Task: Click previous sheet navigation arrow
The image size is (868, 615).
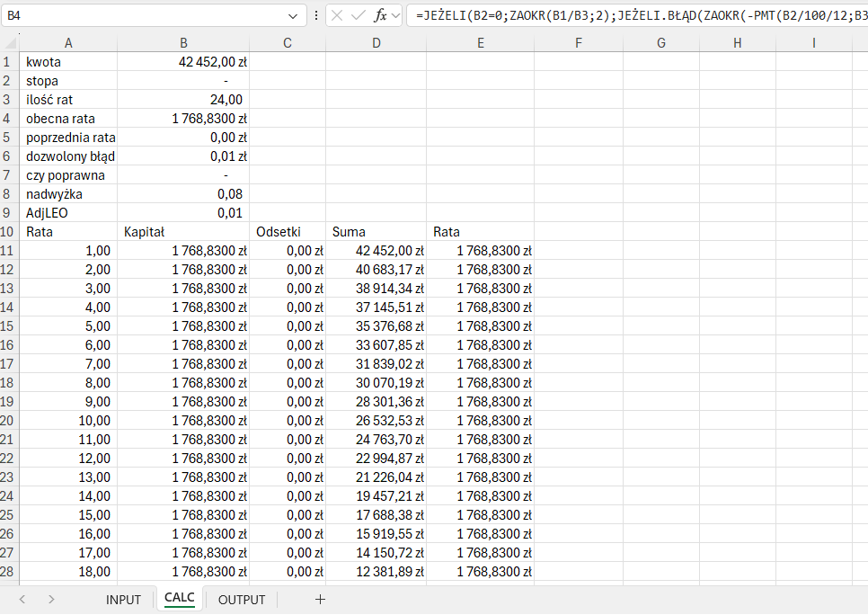Action: 22,599
